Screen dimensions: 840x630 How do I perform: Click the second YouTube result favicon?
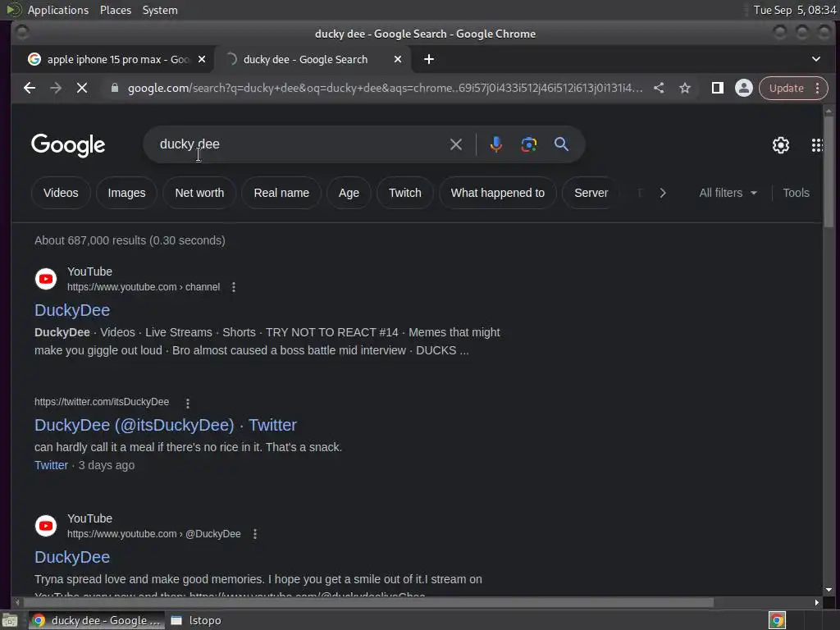point(46,526)
